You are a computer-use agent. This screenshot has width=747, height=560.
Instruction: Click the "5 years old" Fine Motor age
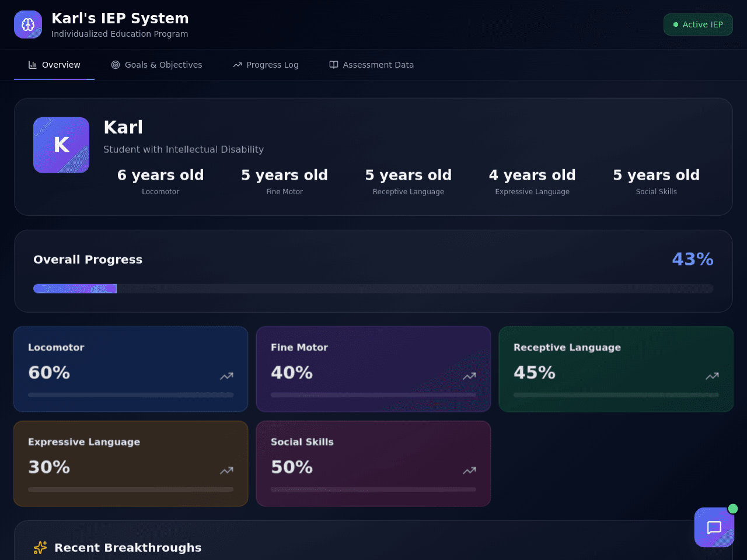point(284,175)
